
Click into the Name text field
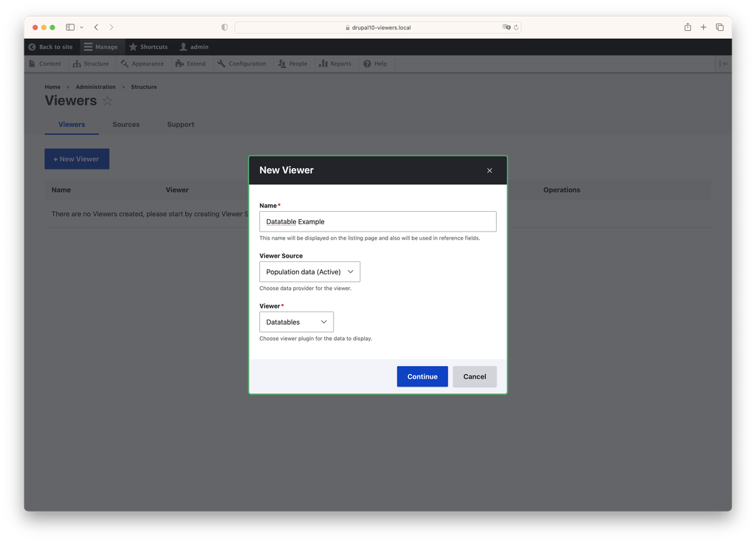[x=378, y=221]
